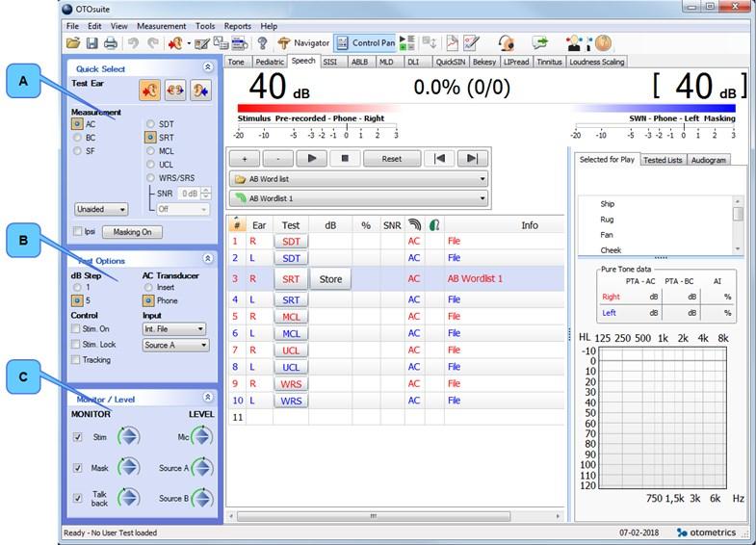Select the MCL radio button
The image size is (756, 545).
point(150,151)
